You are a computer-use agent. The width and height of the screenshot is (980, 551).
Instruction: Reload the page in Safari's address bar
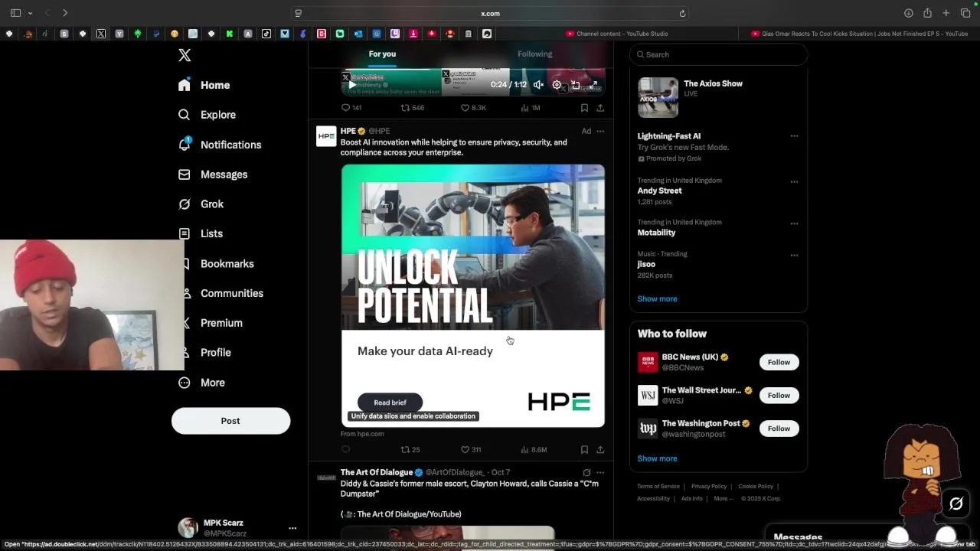(682, 13)
